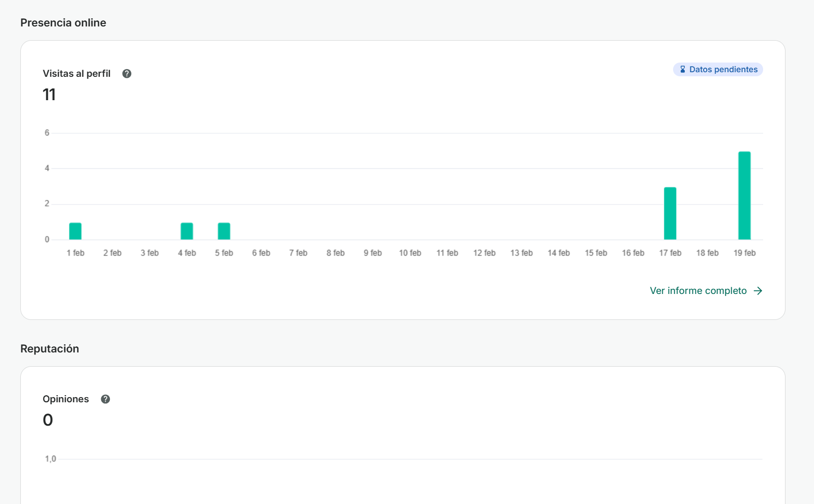
Task: Select the 19 feb bar in chart
Action: (x=744, y=196)
